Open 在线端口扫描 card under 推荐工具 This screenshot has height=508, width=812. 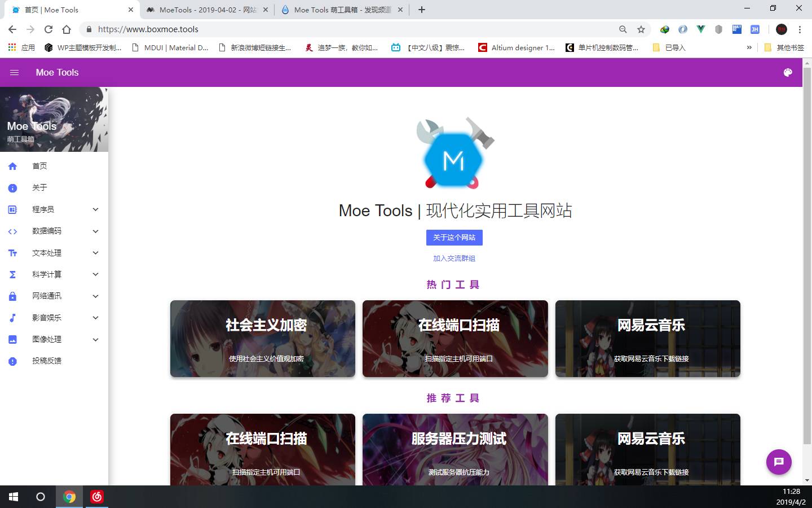pos(263,450)
